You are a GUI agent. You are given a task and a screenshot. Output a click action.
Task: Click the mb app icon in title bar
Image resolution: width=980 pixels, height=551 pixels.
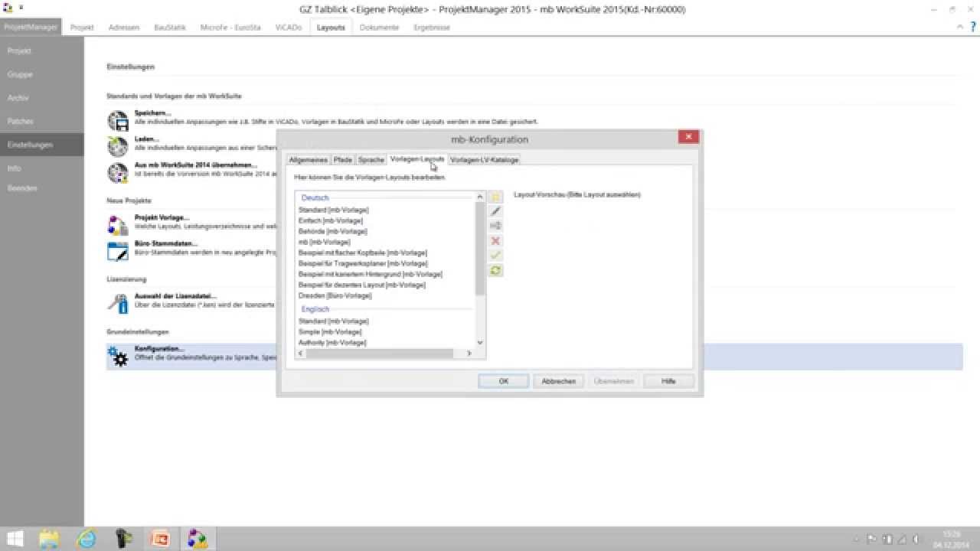pyautogui.click(x=8, y=8)
